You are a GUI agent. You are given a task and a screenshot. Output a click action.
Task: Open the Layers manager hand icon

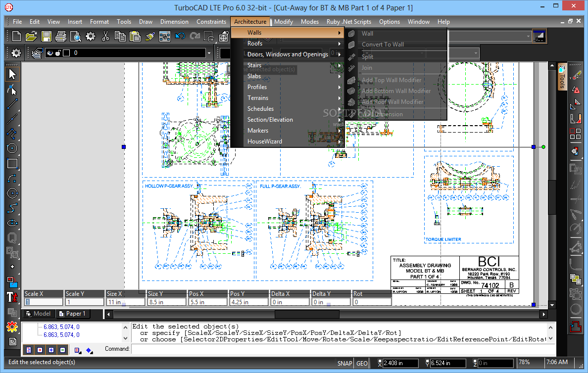point(37,53)
